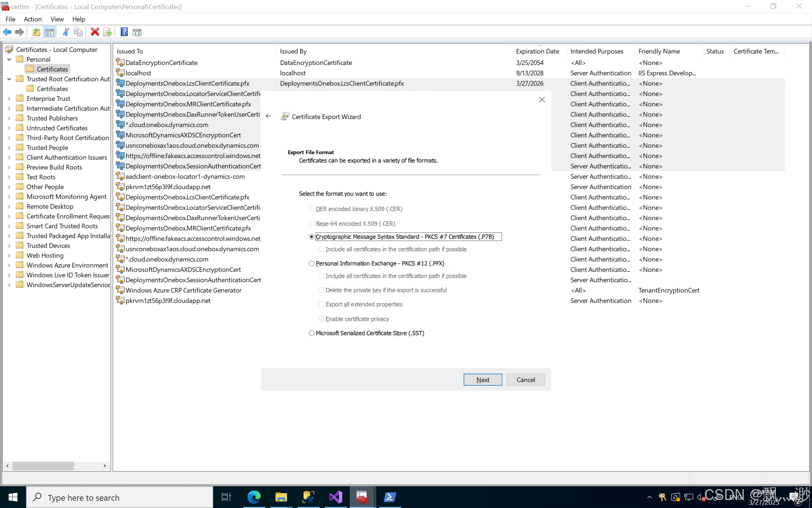This screenshot has height=508, width=812.
Task: Click the tree pane horizontal scrollbar
Action: click(43, 466)
